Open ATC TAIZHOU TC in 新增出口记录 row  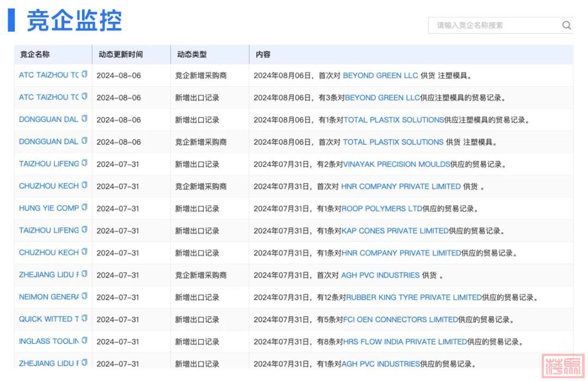tap(49, 97)
